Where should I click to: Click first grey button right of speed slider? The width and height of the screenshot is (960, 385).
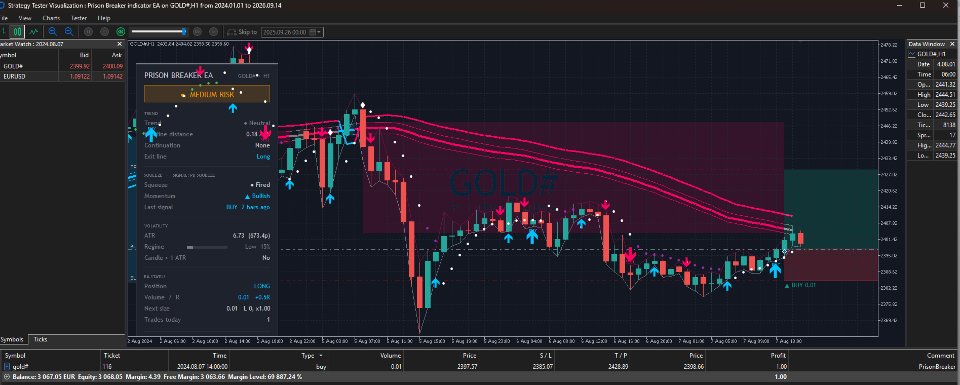click(x=197, y=31)
